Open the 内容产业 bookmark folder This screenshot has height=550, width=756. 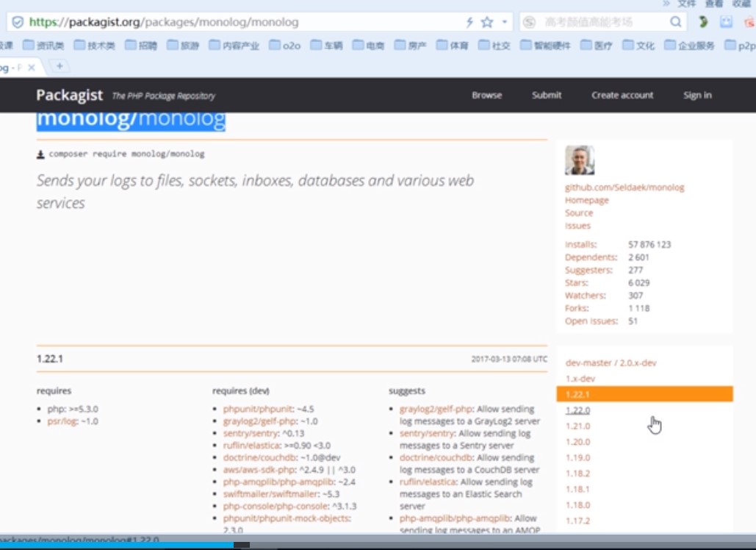[x=234, y=46]
